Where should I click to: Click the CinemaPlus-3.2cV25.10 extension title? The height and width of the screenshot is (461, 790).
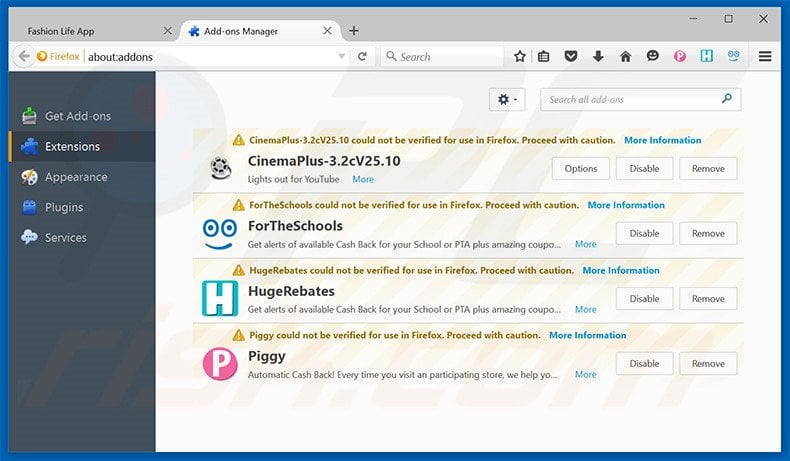pyautogui.click(x=324, y=161)
